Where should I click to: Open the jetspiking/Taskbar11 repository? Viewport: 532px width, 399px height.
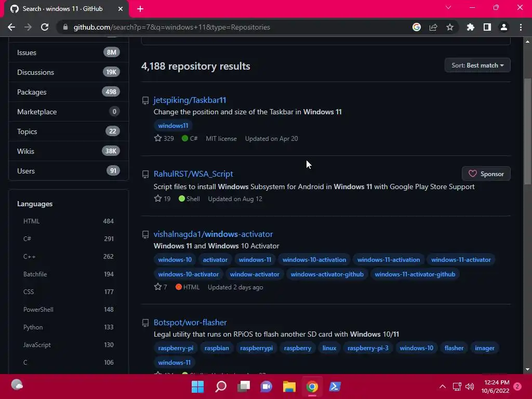(190, 100)
